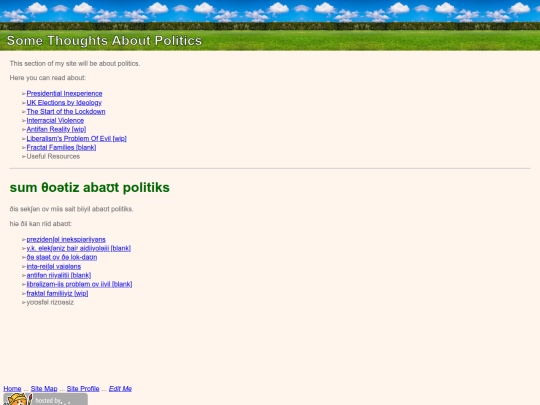Open Liberalism's Problem Of Evil [wip]
The width and height of the screenshot is (540, 405).
tap(76, 138)
